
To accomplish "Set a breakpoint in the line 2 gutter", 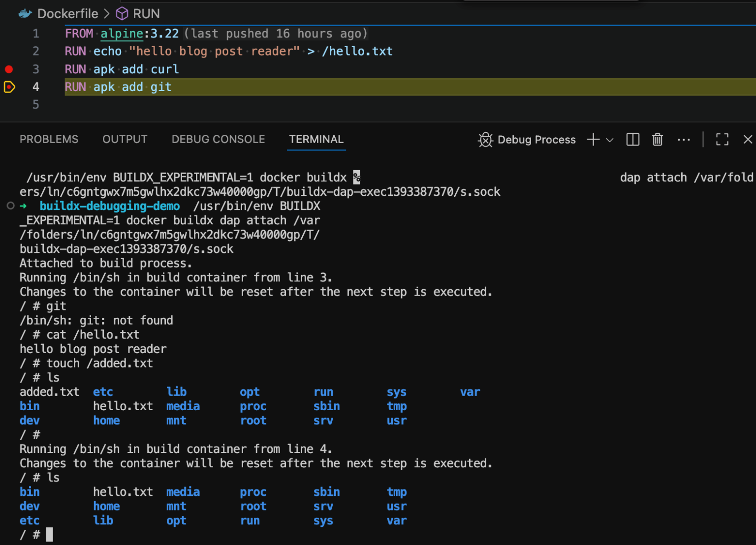I will pyautogui.click(x=8, y=51).
